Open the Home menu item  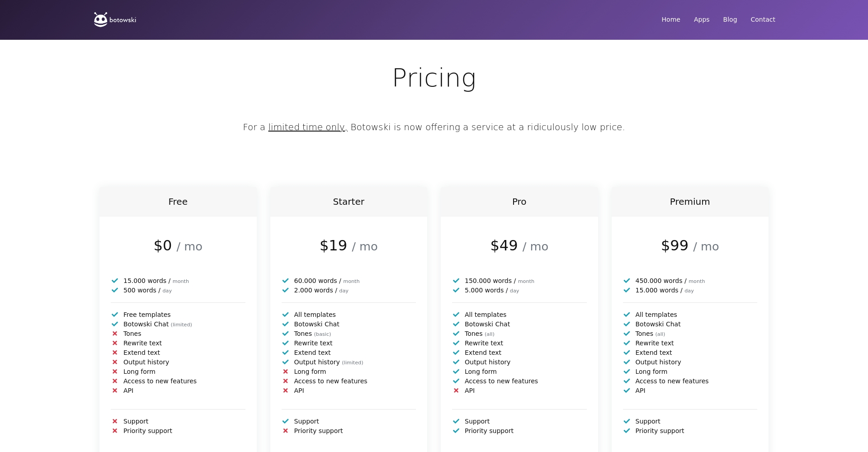click(x=670, y=19)
